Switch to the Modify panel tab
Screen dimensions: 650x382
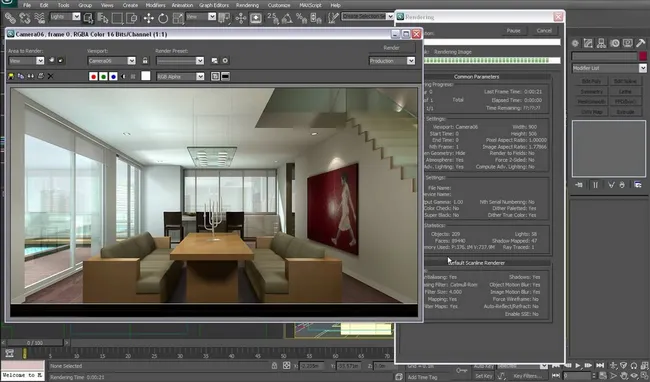pos(588,43)
